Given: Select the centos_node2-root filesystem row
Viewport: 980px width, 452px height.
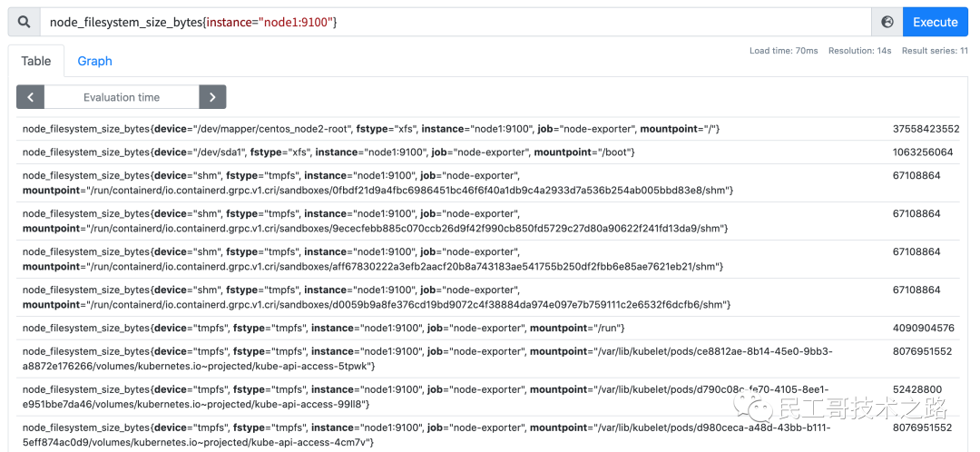Looking at the screenshot, I should (488, 129).
